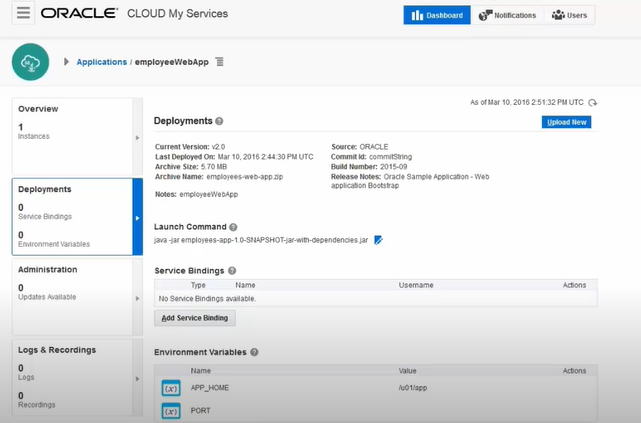Open the employeeWebApp menu icon

pos(220,62)
